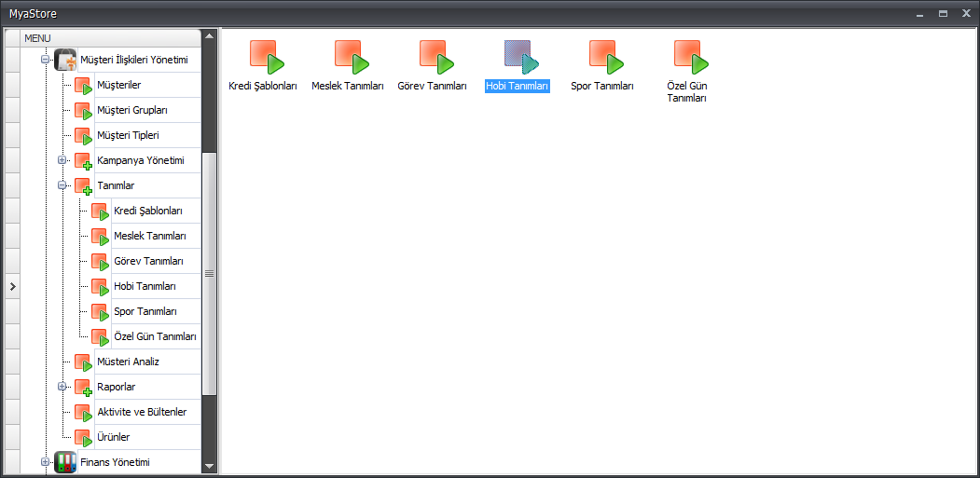Click the Finans Yönetimi module icon
The height and width of the screenshot is (478, 980).
coord(64,462)
